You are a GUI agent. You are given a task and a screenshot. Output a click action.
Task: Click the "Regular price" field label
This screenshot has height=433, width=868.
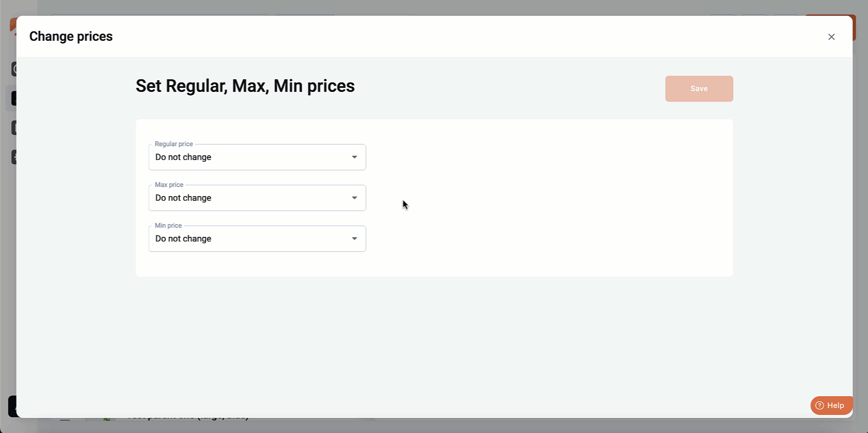pyautogui.click(x=174, y=144)
